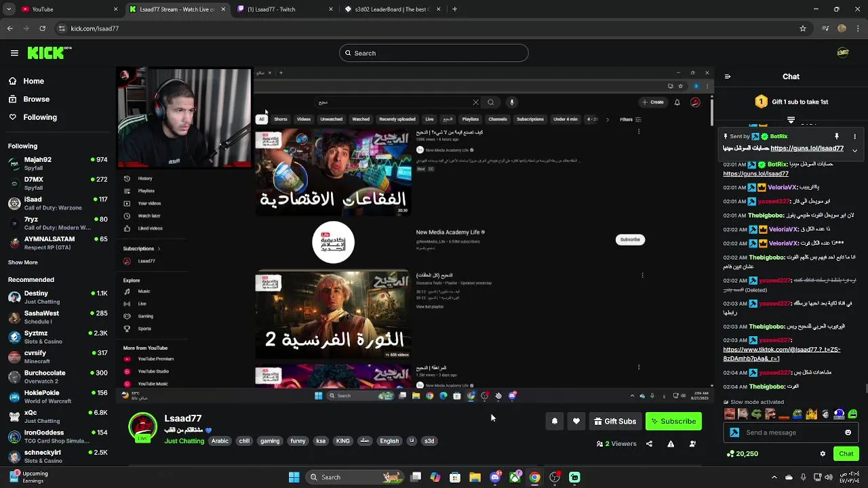Open the emoji picker in chat input
Viewport: 868px width, 488px height.
point(848,432)
